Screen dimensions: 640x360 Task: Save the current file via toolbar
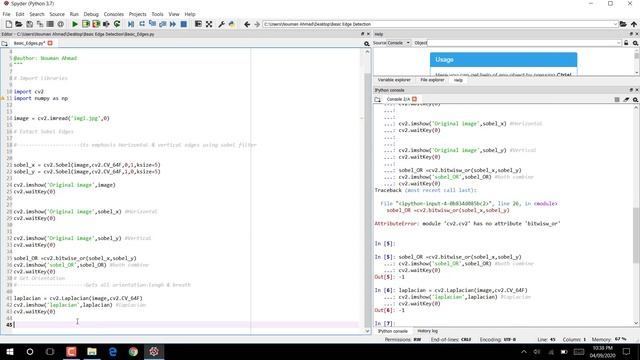[29, 24]
